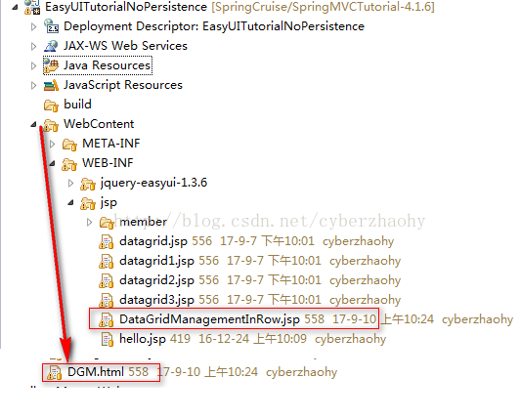
Task: Click the DGM.html file icon
Action: point(55,372)
